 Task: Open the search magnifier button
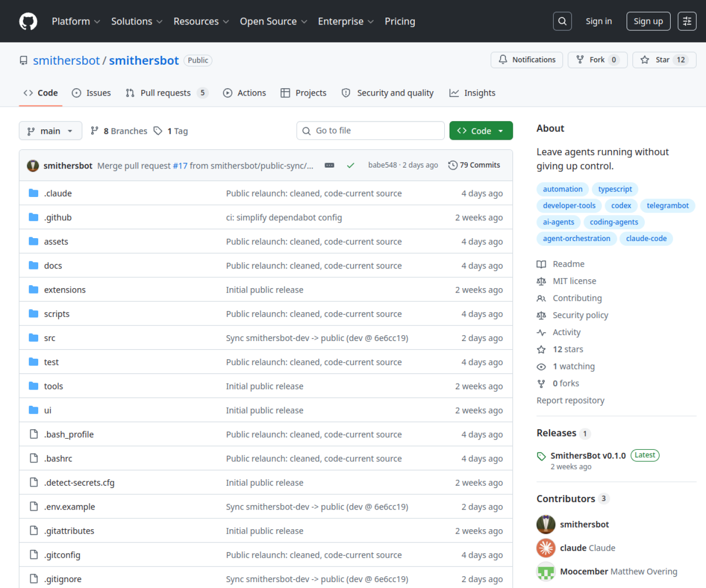point(562,21)
